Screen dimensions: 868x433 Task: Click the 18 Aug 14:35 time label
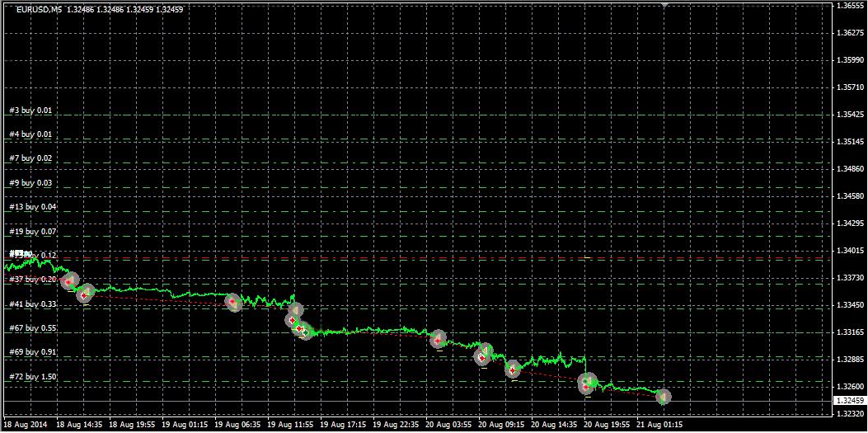click(x=79, y=425)
